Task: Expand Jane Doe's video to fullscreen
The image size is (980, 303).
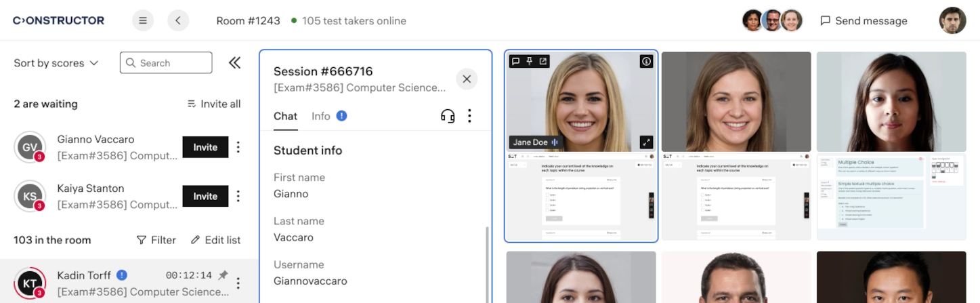Action: point(646,142)
